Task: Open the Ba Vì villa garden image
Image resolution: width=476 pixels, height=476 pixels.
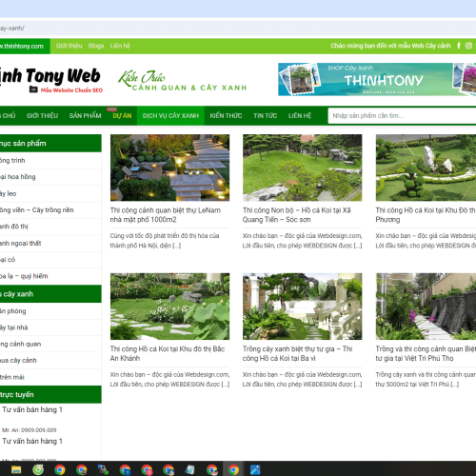Action: pyautogui.click(x=302, y=307)
